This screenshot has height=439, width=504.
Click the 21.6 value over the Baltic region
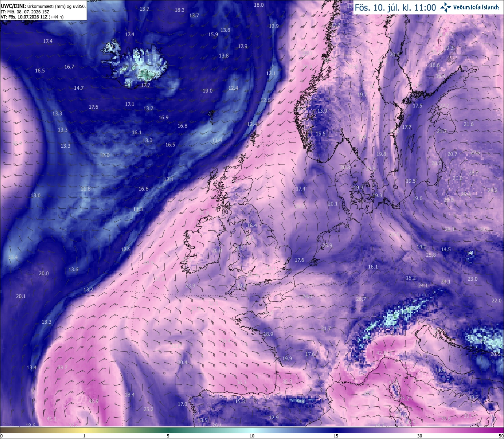(x=469, y=124)
